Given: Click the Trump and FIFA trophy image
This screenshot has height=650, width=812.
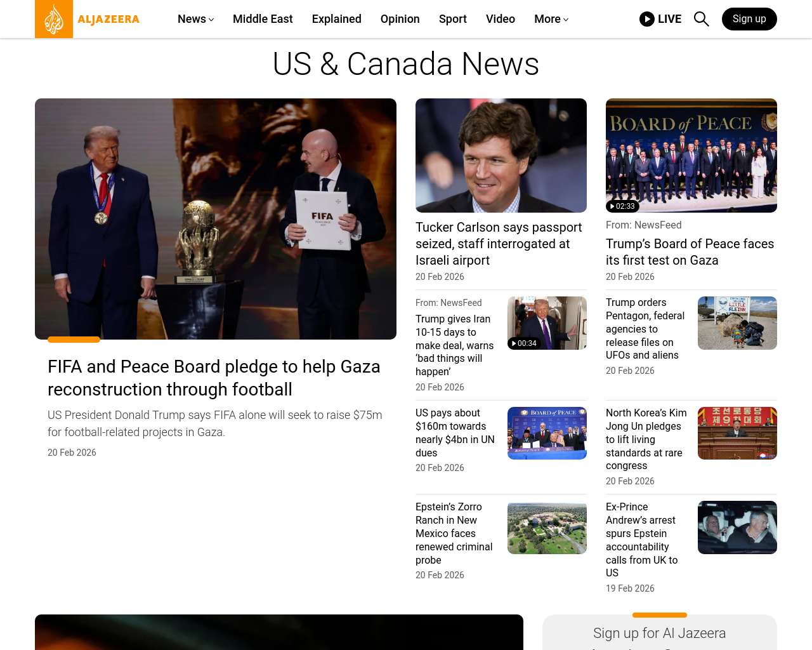Looking at the screenshot, I should coord(216,219).
